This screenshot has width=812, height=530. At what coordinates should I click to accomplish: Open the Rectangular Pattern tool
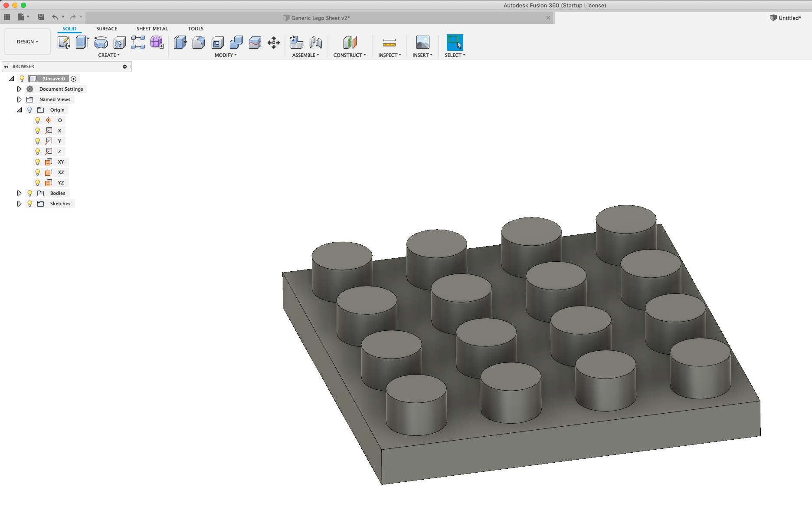[138, 43]
